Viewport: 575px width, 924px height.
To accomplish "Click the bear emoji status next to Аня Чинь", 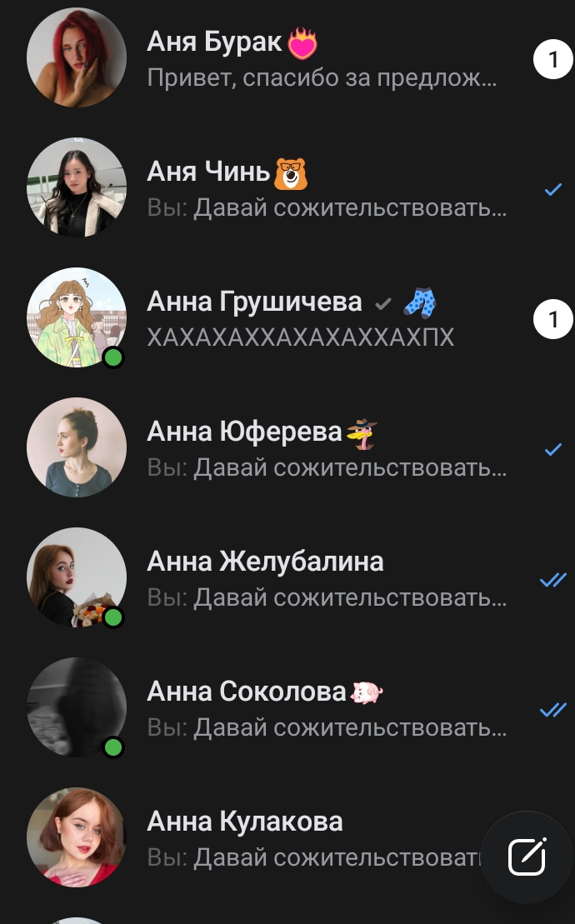I will tap(291, 173).
